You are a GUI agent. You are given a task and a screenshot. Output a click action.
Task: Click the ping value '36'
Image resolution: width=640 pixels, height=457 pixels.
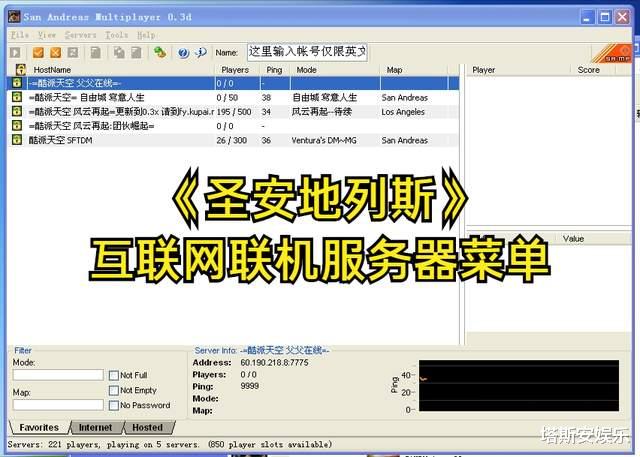[x=266, y=140]
